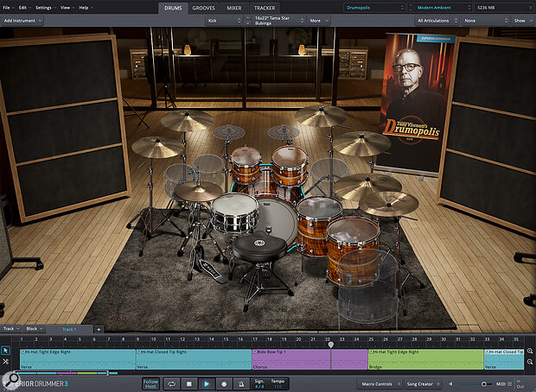Select the china cymbal at lower right
Screen dimensions: 536x392
click(x=389, y=204)
